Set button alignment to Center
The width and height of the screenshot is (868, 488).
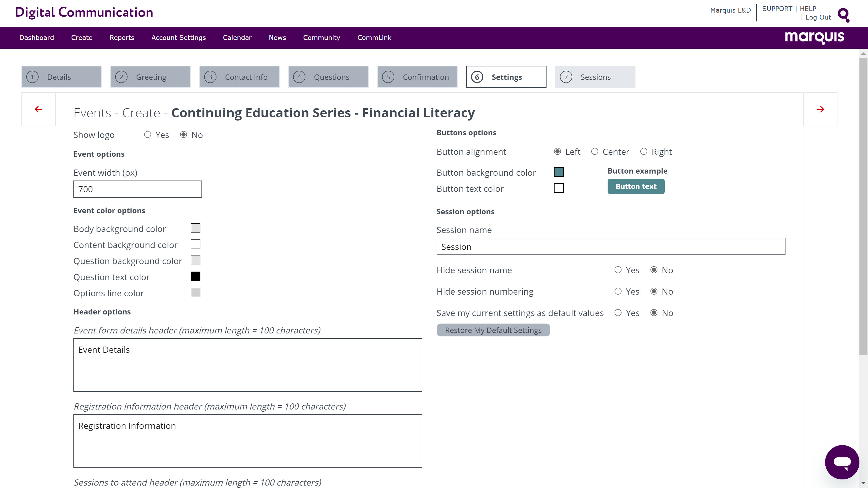tap(595, 152)
